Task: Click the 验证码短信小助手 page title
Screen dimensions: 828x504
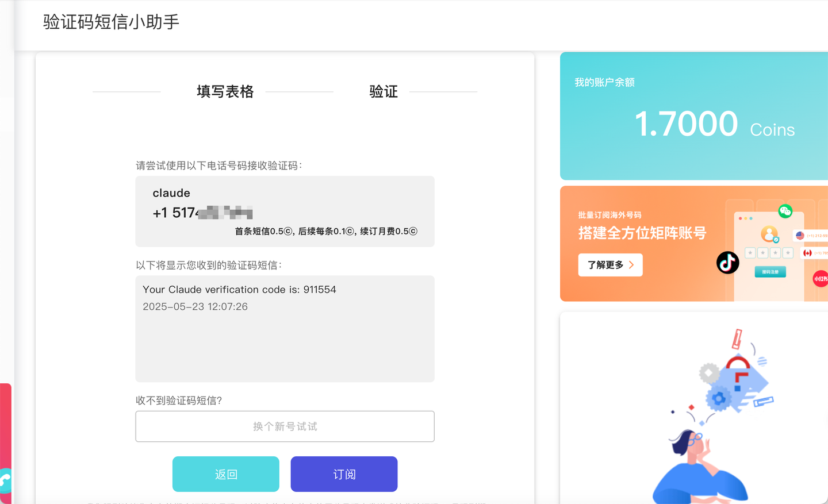Action: click(111, 22)
